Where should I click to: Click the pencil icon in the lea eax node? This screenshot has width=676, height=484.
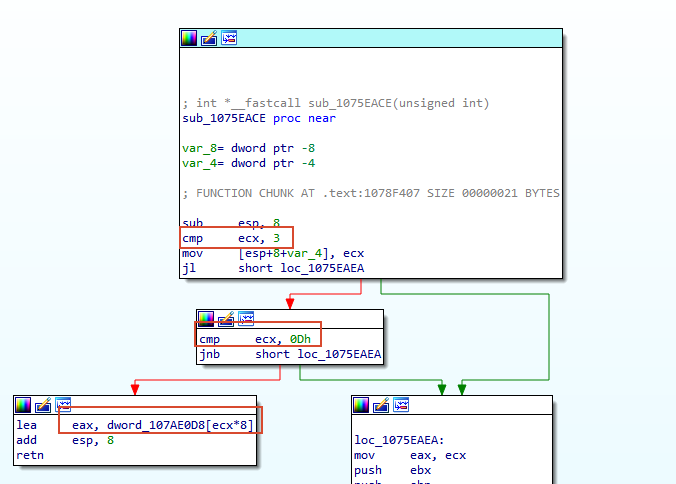(x=43, y=405)
